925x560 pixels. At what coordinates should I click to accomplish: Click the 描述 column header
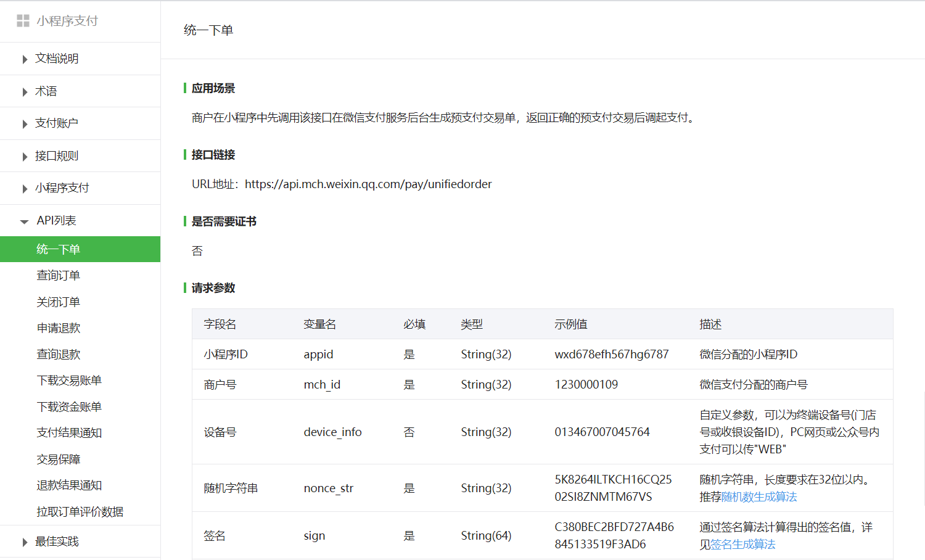pyautogui.click(x=710, y=324)
